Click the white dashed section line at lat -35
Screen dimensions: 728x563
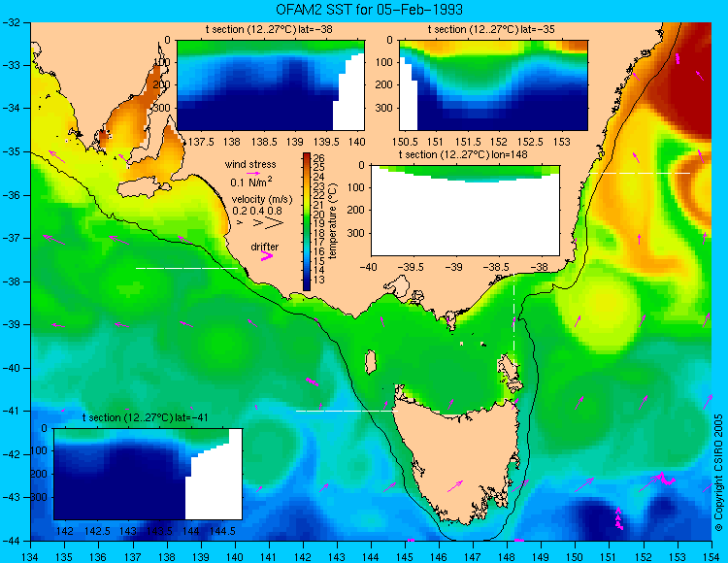(x=640, y=173)
